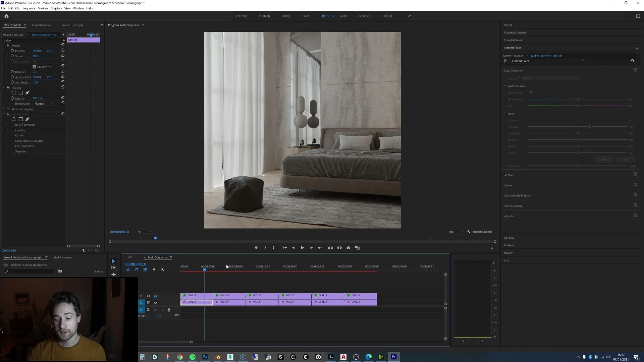Toggle nest sequences insert mode icon

(x=128, y=269)
